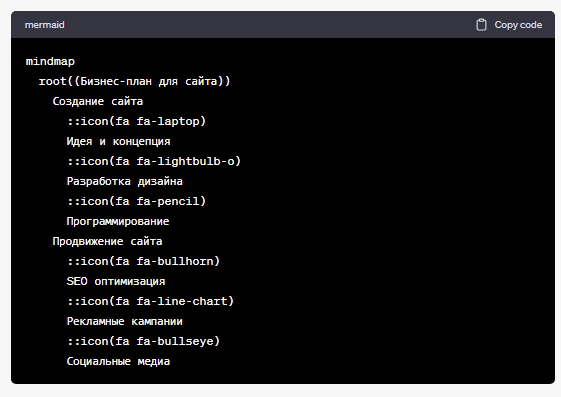Click the Идея и концепция line

click(x=118, y=141)
